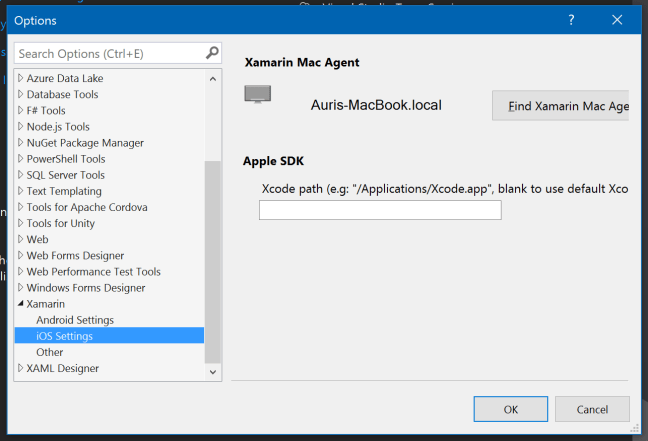Click the search magnifier icon
The width and height of the screenshot is (648, 441).
(x=212, y=53)
